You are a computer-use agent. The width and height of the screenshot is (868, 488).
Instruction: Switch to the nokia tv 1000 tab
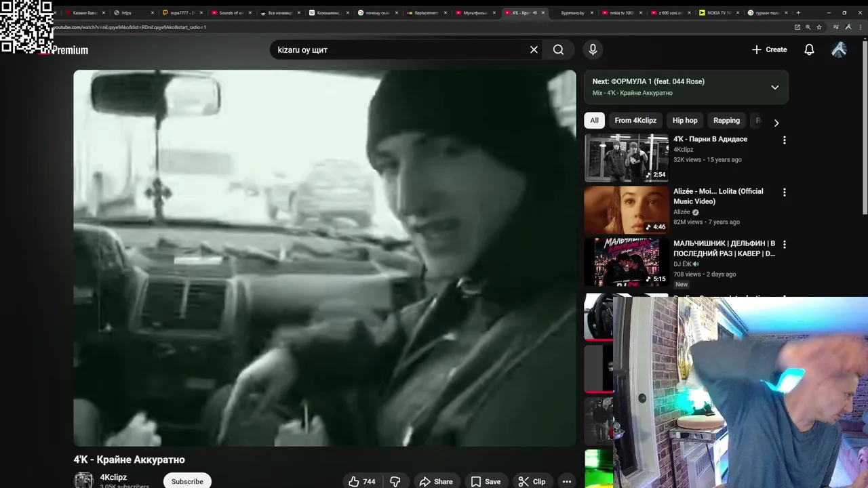pyautogui.click(x=621, y=13)
